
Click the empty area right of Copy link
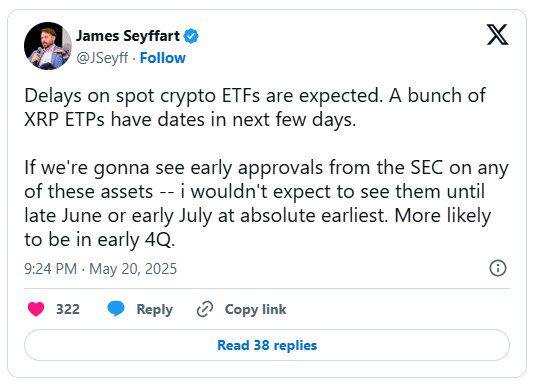coord(398,309)
